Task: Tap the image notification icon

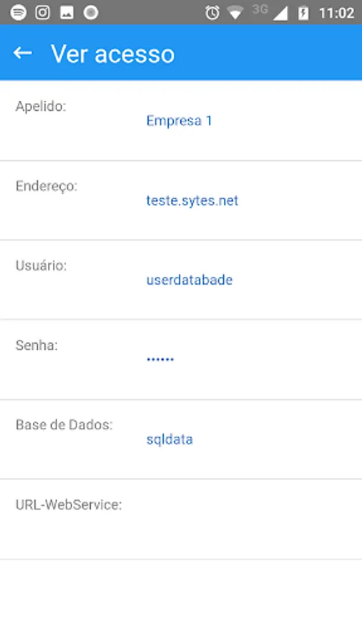Action: (67, 13)
